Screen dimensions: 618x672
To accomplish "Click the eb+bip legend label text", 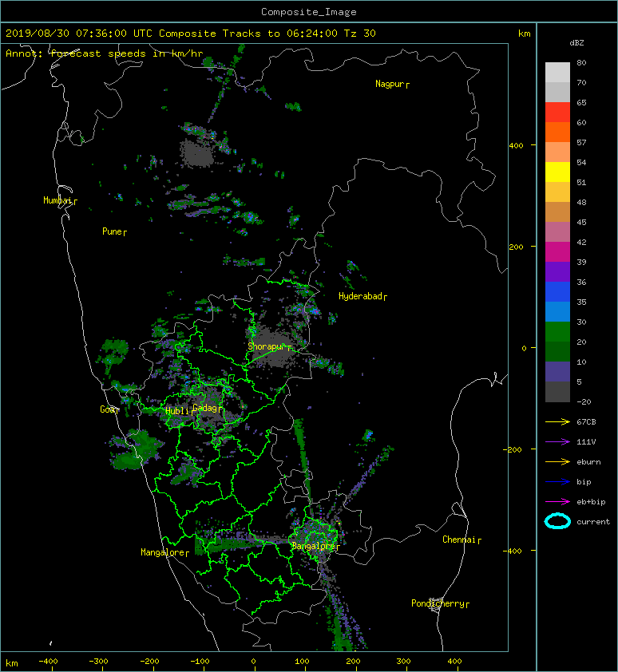I will (x=591, y=502).
